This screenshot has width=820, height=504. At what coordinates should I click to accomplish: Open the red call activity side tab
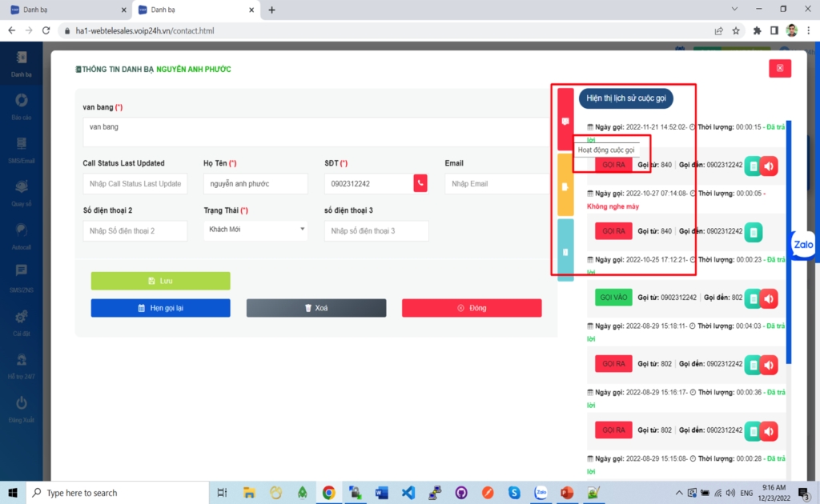565,121
